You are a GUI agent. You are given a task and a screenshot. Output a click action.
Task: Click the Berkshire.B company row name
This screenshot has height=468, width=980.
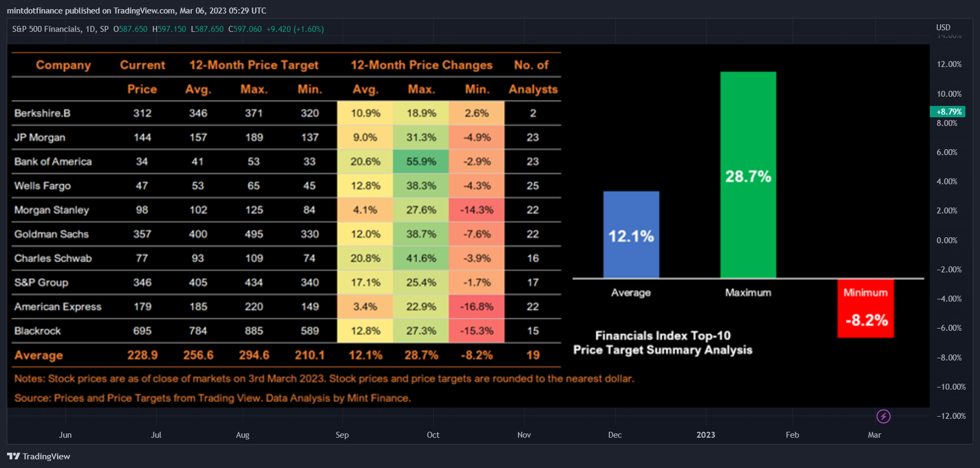pyautogui.click(x=42, y=113)
